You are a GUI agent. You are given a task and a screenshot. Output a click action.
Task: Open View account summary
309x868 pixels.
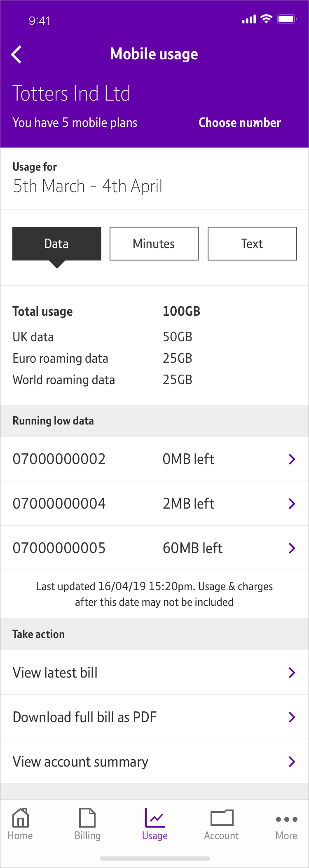coord(154,762)
